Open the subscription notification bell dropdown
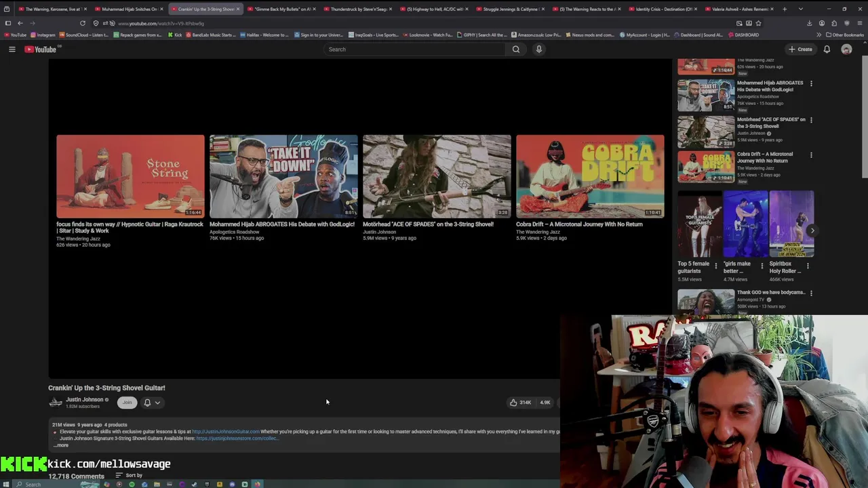This screenshot has height=488, width=868. (x=152, y=403)
